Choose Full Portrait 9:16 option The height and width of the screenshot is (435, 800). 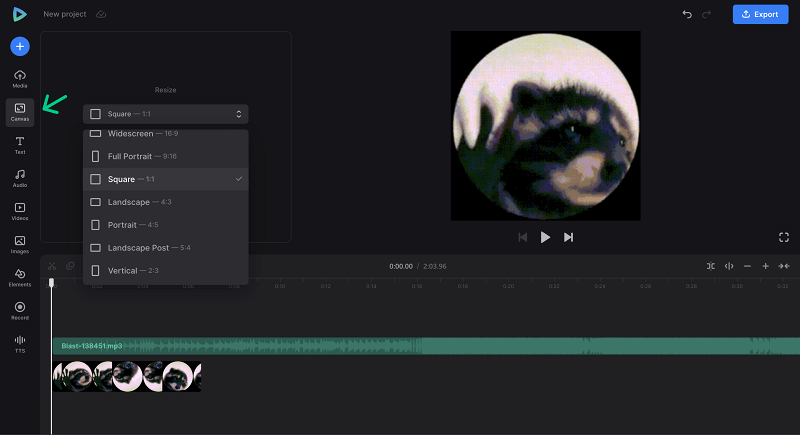(x=166, y=156)
